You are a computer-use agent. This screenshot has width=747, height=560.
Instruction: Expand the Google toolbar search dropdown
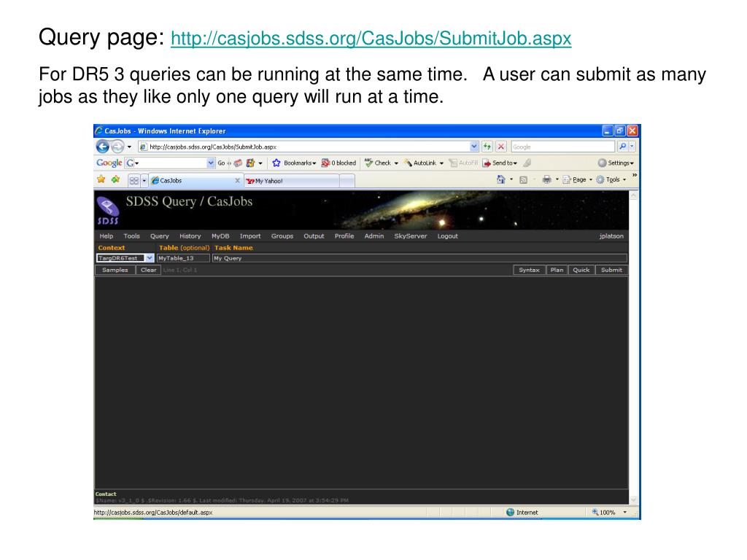(x=211, y=163)
